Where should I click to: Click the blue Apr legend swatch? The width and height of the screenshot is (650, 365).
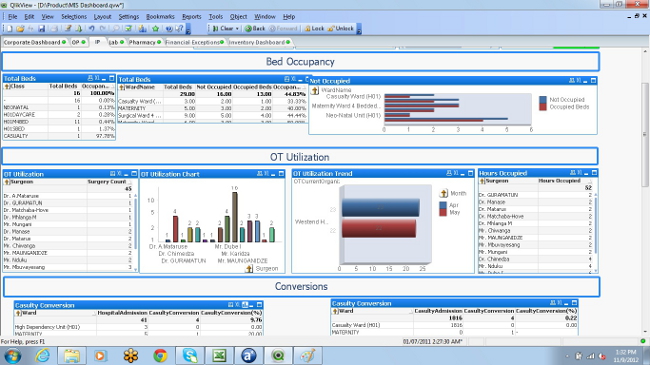tap(443, 205)
